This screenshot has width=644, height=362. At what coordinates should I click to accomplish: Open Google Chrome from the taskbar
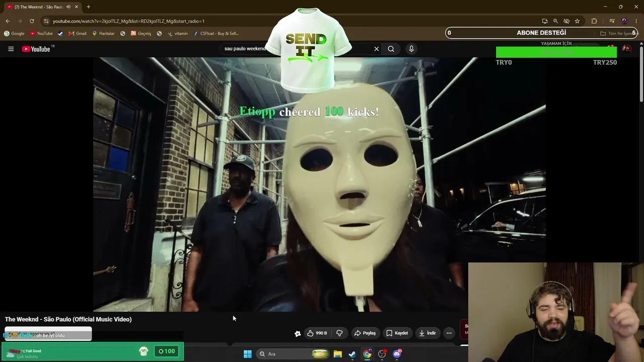[367, 354]
